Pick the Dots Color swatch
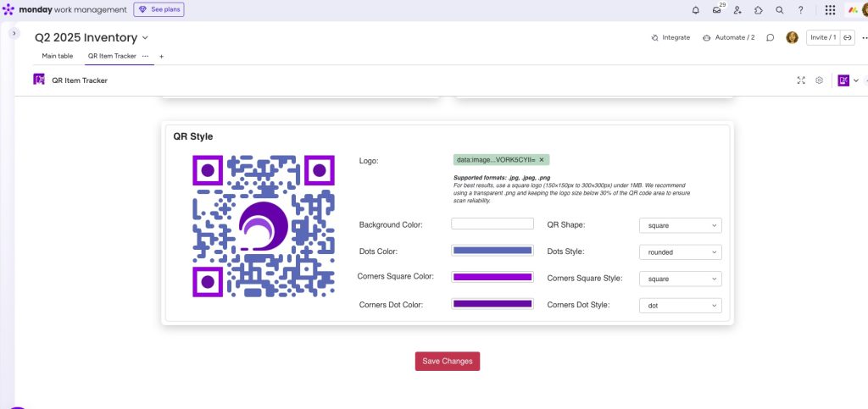868x409 pixels. 492,251
